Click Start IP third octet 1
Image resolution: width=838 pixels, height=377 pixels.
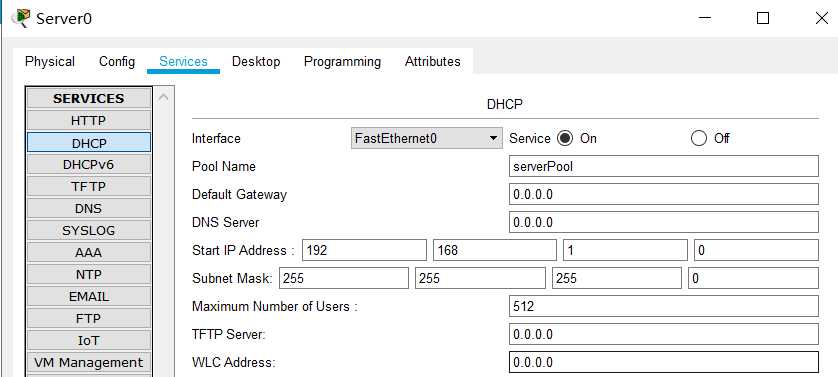[625, 250]
